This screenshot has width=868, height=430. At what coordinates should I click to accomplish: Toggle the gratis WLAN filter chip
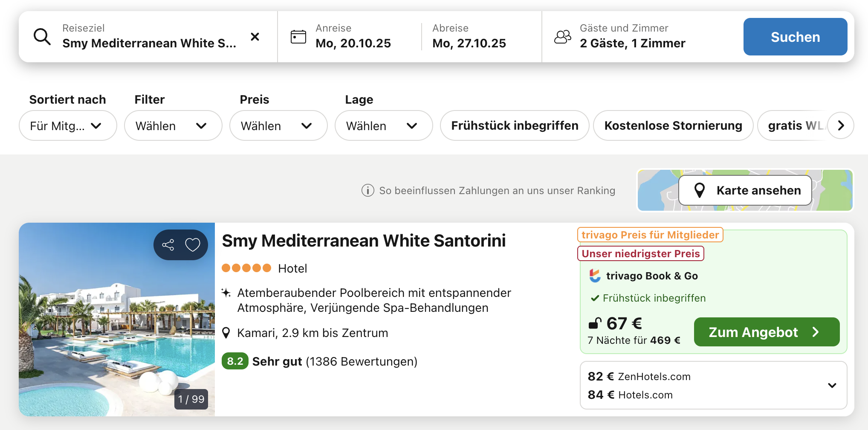(x=793, y=125)
